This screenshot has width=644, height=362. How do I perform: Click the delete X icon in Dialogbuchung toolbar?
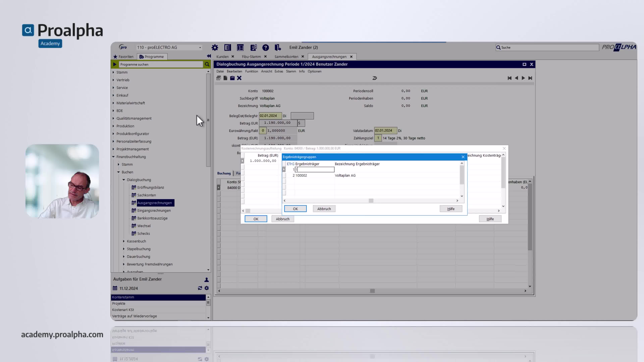[x=239, y=78]
